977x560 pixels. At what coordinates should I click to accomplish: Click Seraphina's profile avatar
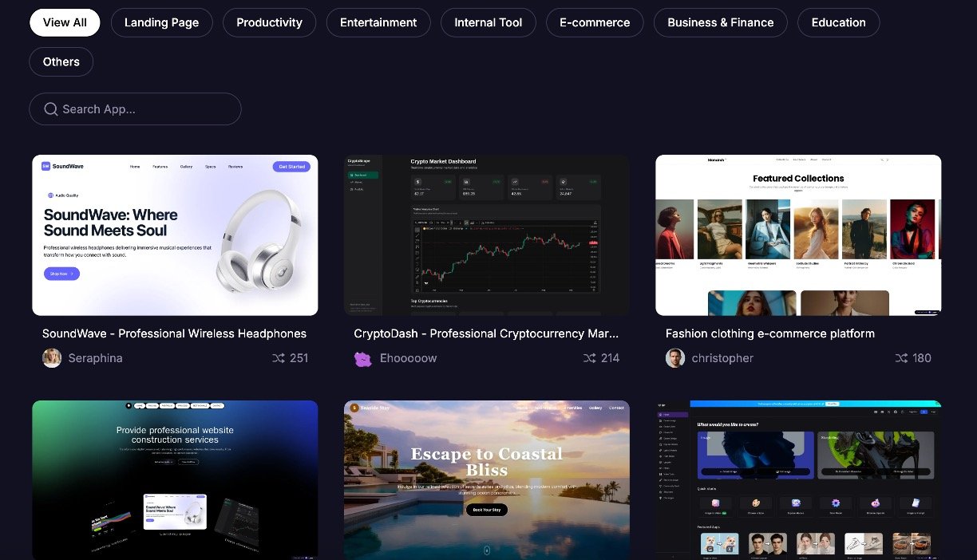[x=52, y=358]
